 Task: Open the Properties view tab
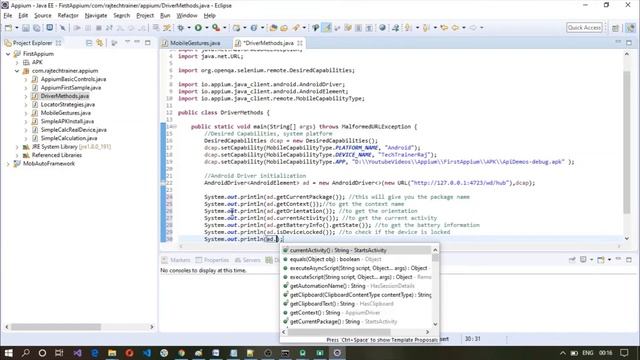pyautogui.click(x=212, y=260)
